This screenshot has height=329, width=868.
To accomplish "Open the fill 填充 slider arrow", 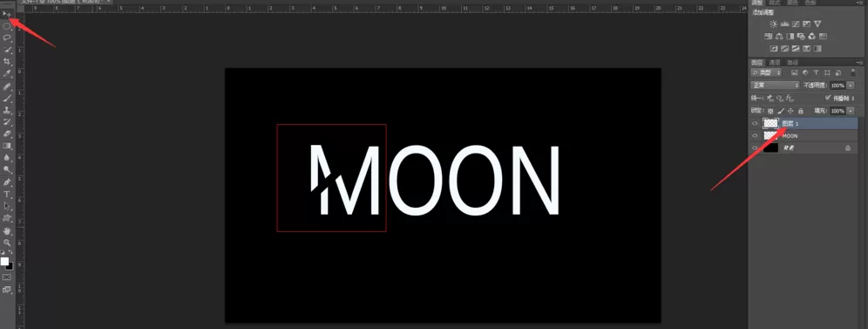I will (x=851, y=111).
